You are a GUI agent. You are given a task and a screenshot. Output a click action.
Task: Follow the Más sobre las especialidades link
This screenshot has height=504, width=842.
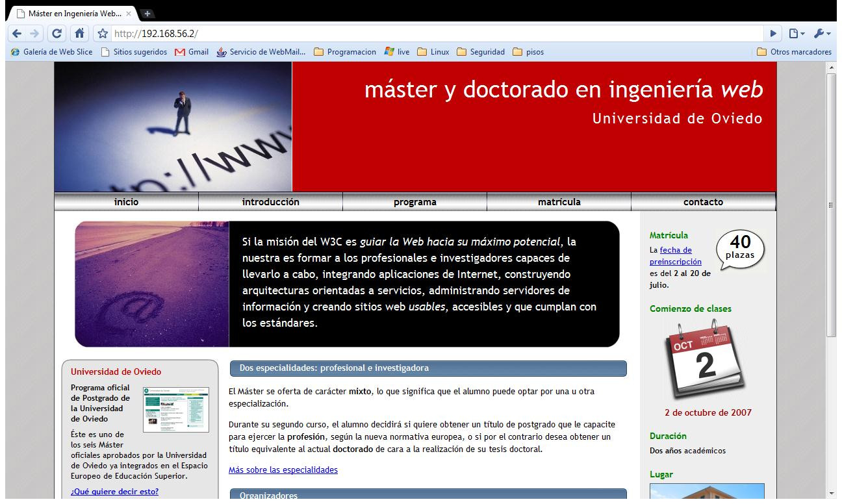click(283, 470)
